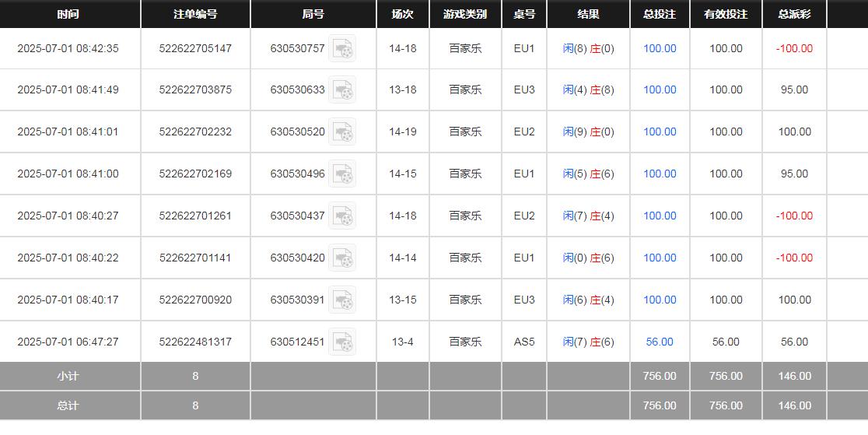This screenshot has height=435, width=868.
Task: Click the blue 56.00 total bet amount
Action: pyautogui.click(x=660, y=342)
